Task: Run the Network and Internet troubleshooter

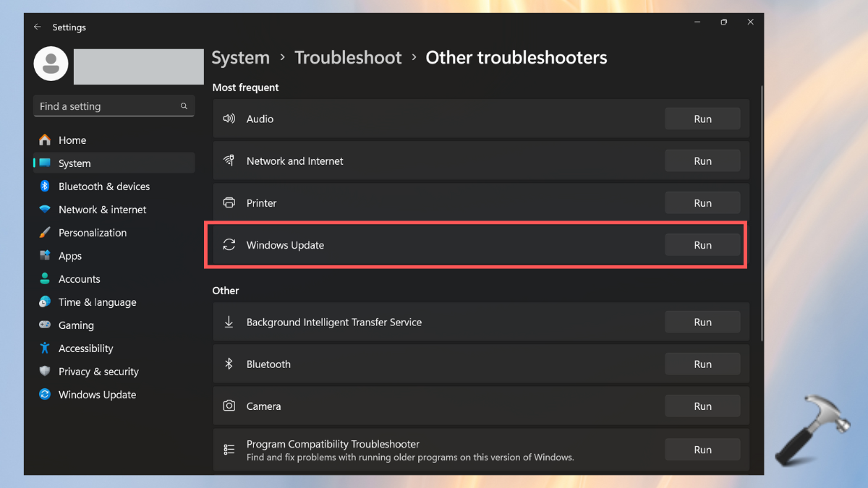Action: click(702, 160)
